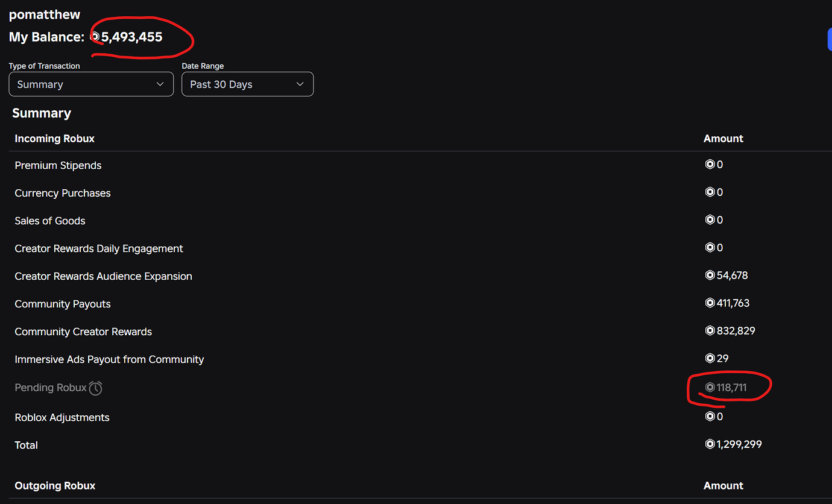Expand the Date Range dropdown

point(247,84)
